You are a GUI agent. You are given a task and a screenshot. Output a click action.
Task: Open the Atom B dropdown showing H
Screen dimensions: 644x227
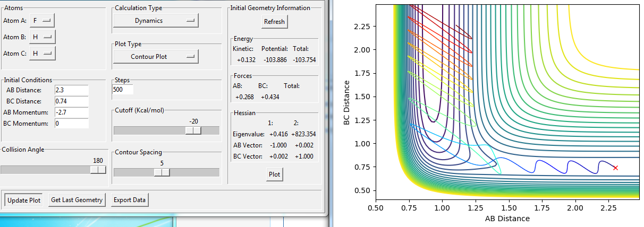click(x=42, y=37)
